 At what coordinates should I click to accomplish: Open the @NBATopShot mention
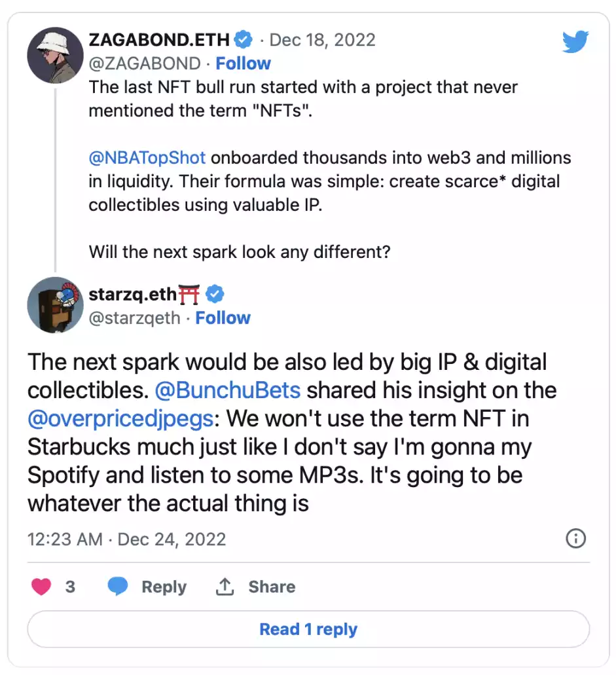pos(147,158)
